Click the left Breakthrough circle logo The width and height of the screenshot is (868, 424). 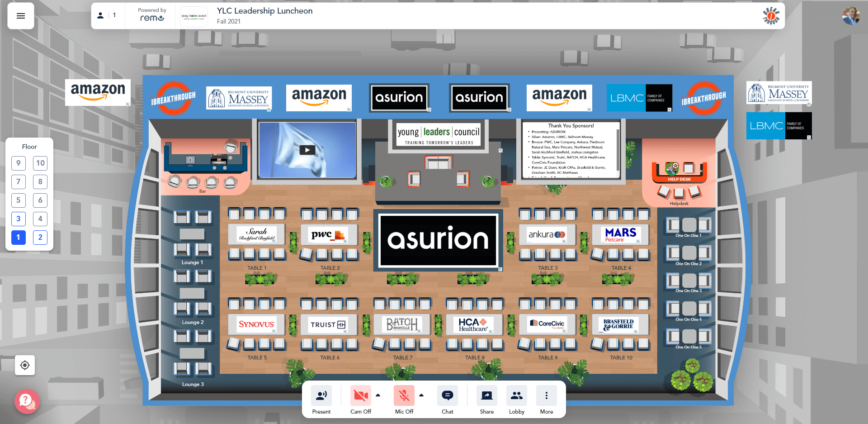pyautogui.click(x=173, y=98)
